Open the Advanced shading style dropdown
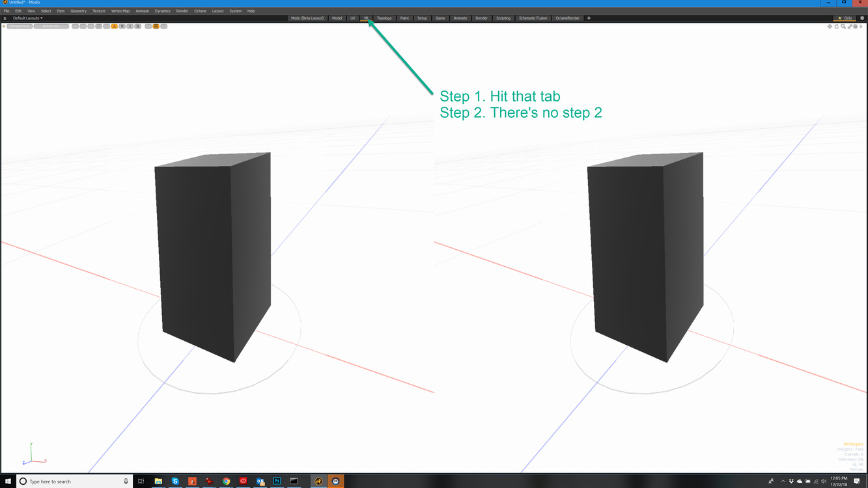 [x=51, y=26]
